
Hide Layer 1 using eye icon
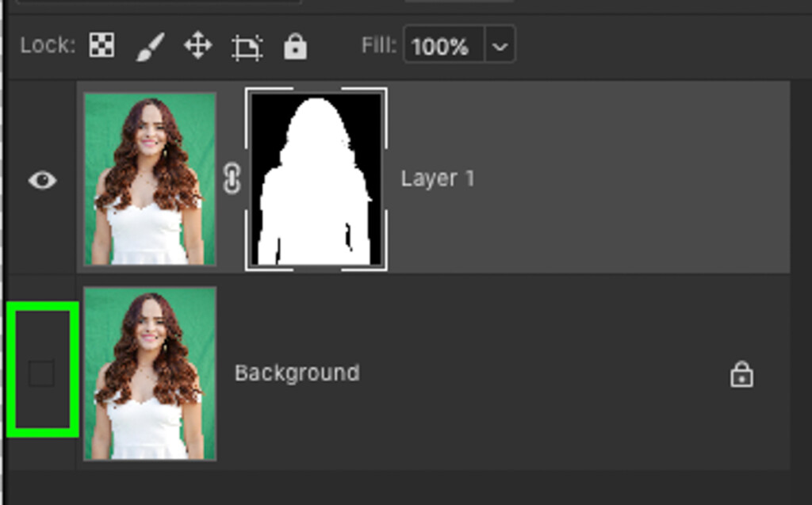(43, 180)
